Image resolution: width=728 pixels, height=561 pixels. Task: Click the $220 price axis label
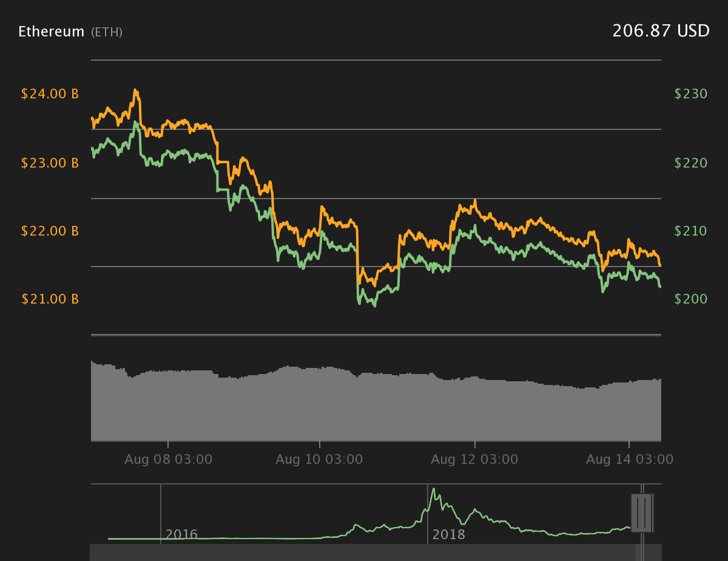691,163
